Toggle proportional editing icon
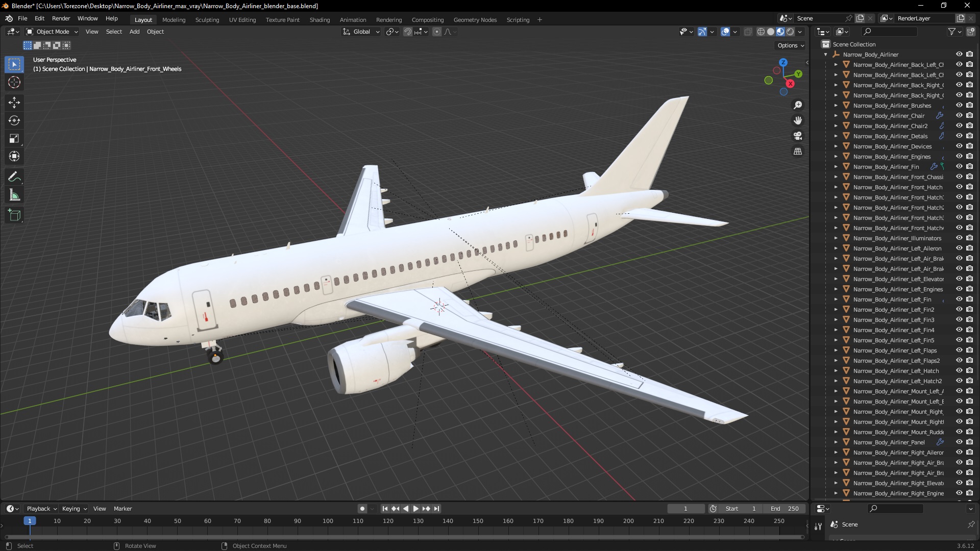980x551 pixels. [437, 32]
